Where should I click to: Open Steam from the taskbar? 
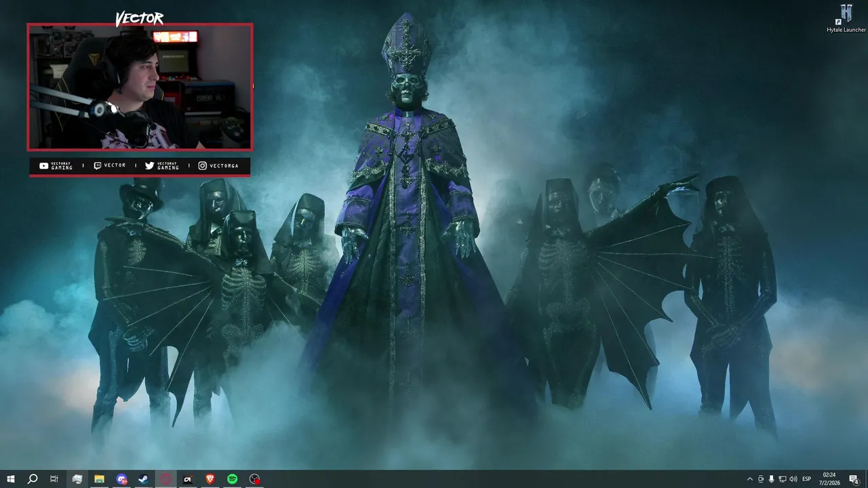(x=143, y=479)
